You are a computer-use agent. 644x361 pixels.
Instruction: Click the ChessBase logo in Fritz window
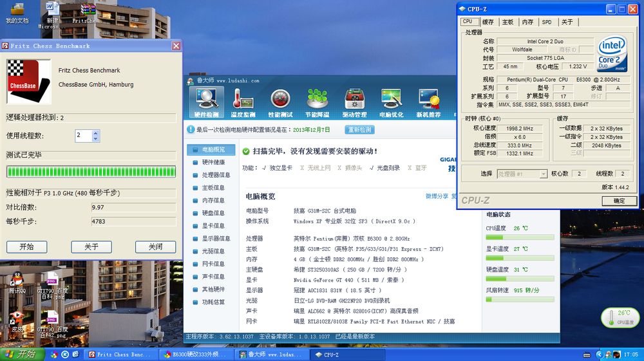[29, 81]
